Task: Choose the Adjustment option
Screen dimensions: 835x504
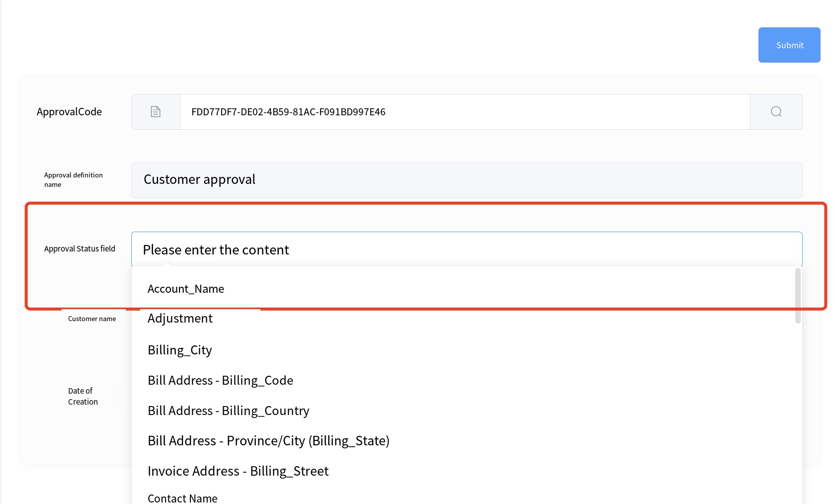Action: (180, 319)
